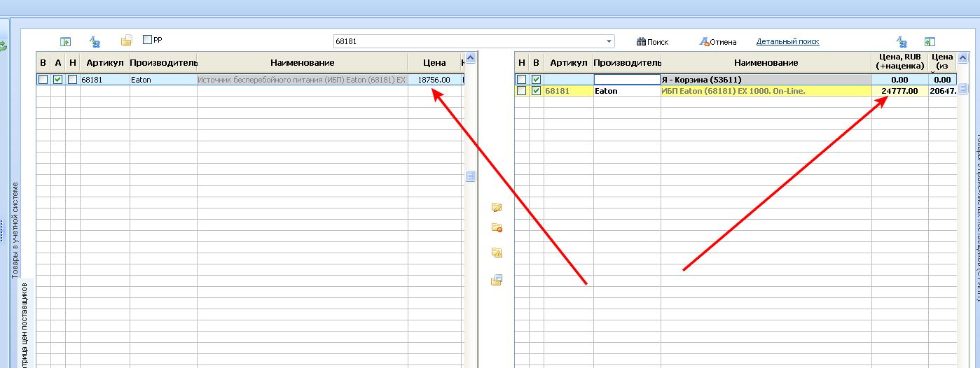This screenshot has height=368, width=980.
Task: Toggle the В checkbox in the ИБП Eaton row
Action: [537, 91]
